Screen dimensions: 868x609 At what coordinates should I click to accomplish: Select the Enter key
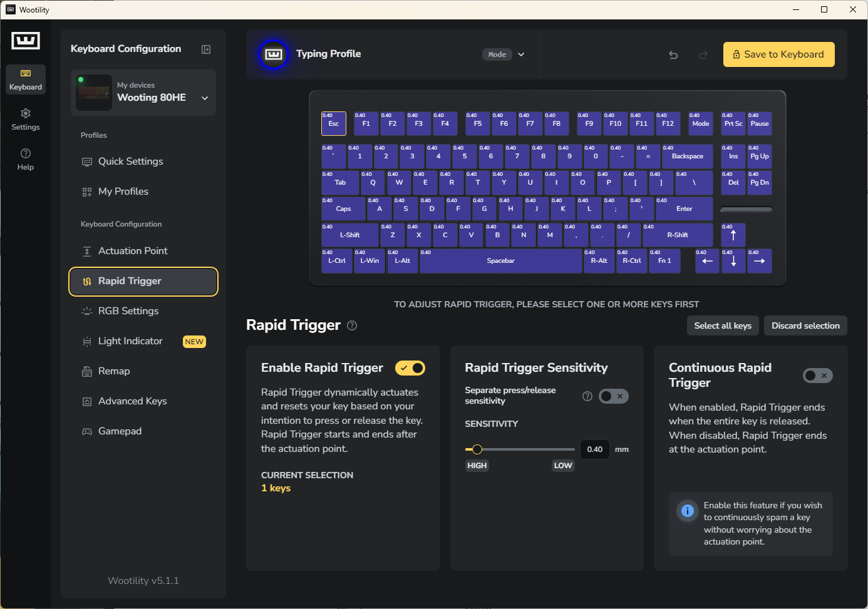pyautogui.click(x=684, y=208)
